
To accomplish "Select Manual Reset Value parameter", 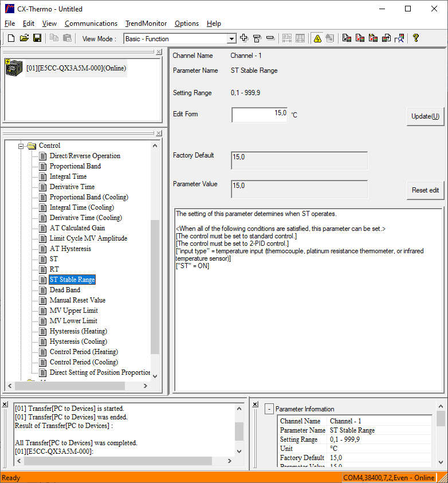I will (x=77, y=300).
